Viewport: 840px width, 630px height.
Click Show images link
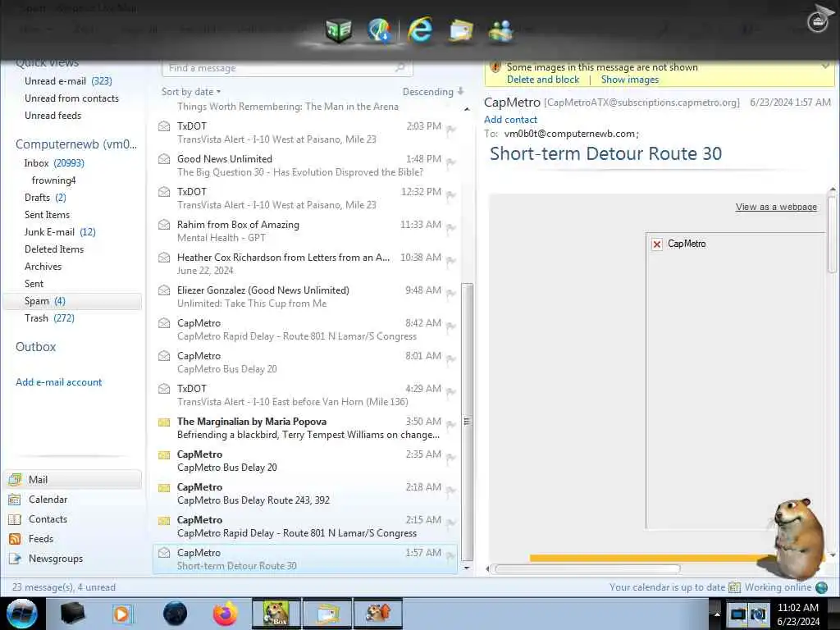tap(629, 80)
